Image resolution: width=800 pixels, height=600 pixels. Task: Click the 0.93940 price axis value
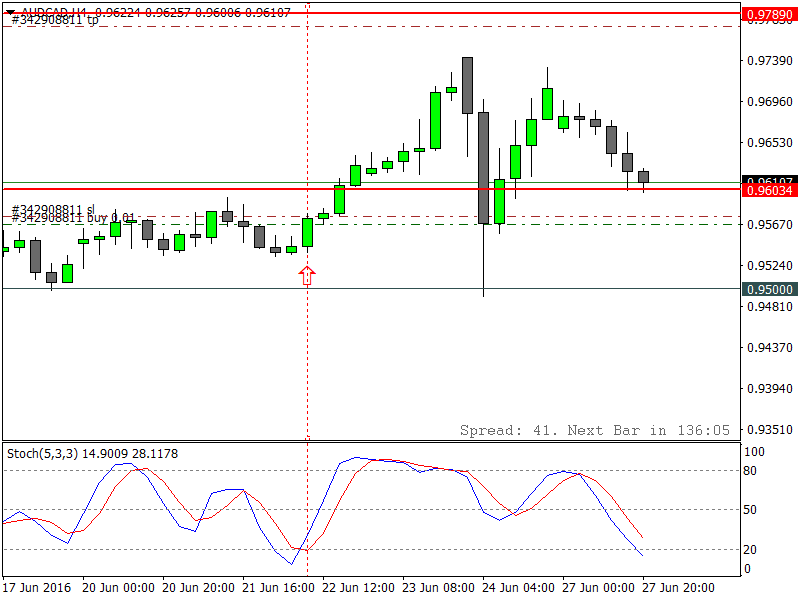click(x=769, y=389)
